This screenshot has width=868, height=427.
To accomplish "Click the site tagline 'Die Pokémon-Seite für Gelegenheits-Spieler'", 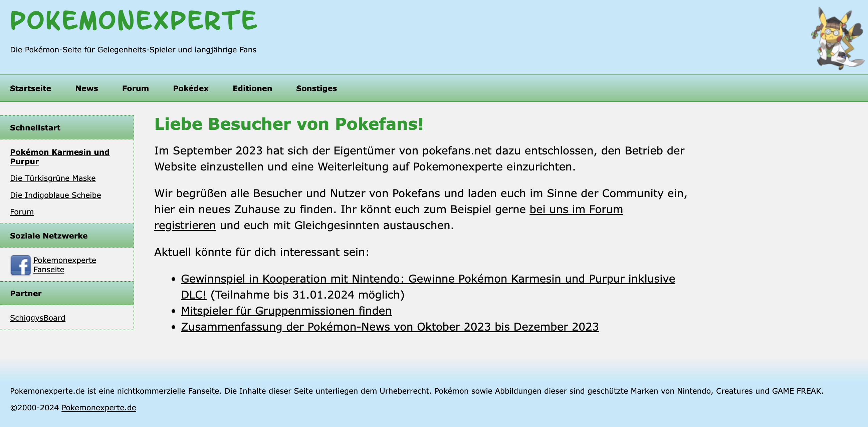I will [133, 50].
